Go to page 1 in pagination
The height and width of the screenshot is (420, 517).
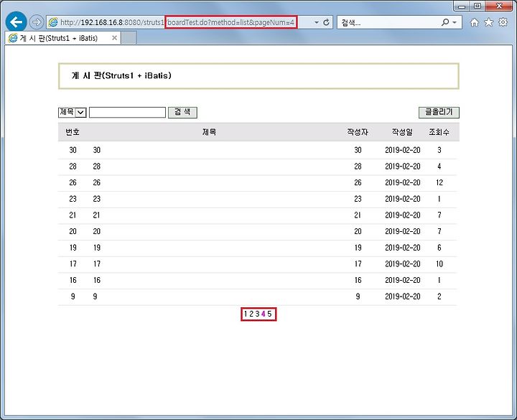click(x=246, y=314)
